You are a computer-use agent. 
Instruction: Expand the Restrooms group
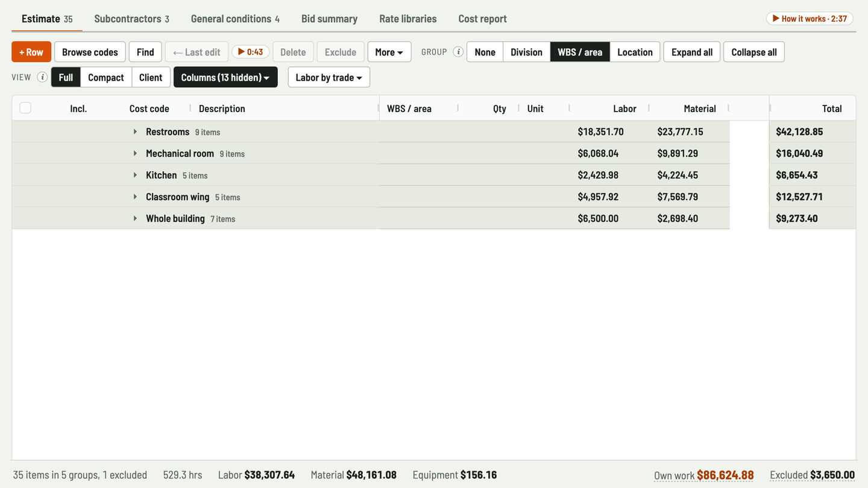135,131
